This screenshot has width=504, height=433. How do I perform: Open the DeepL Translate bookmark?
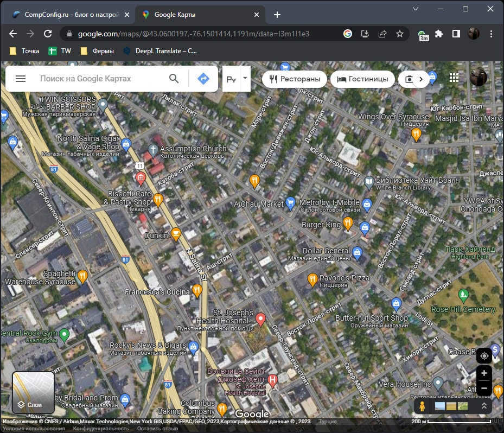click(x=160, y=51)
